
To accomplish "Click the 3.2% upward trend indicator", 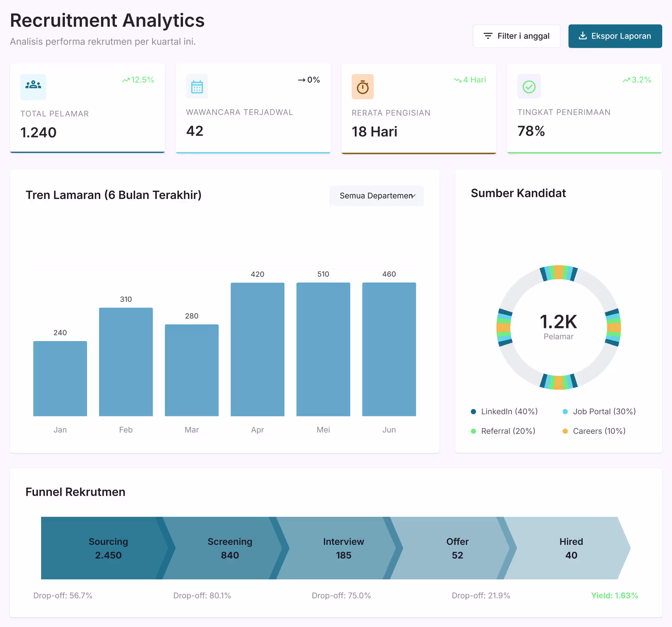I will tap(636, 80).
